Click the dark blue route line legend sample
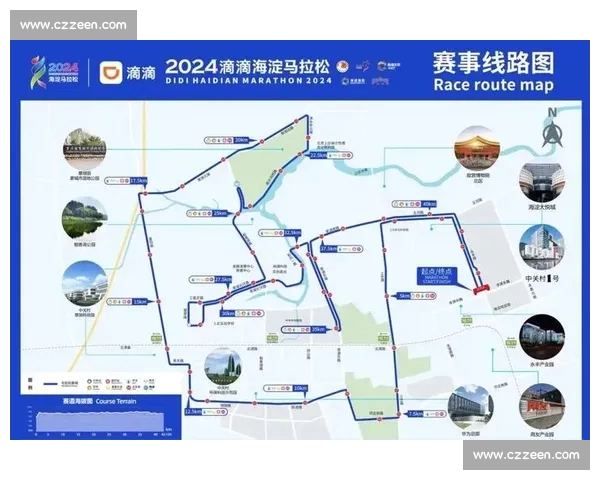Viewport: 600px width, 480px height. click(51, 383)
